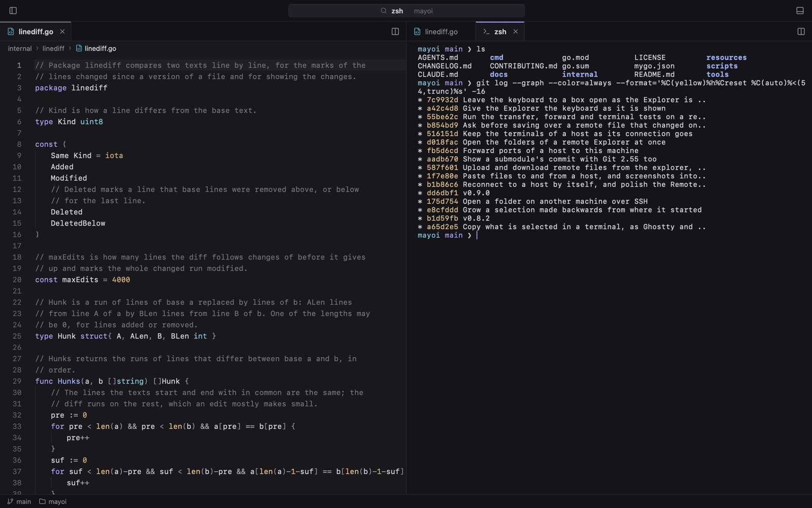Open the internal breadcrumb folder

(20, 48)
